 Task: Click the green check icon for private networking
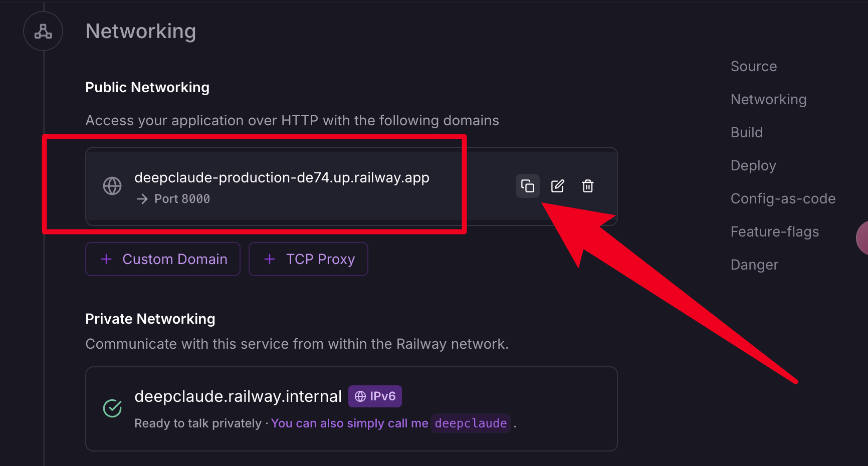[112, 408]
